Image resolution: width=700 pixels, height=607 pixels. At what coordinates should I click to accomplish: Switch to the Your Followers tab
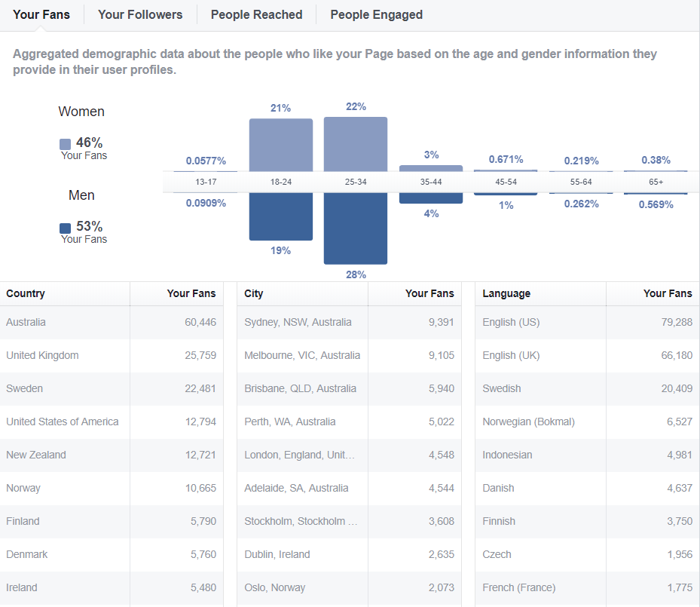coord(140,14)
